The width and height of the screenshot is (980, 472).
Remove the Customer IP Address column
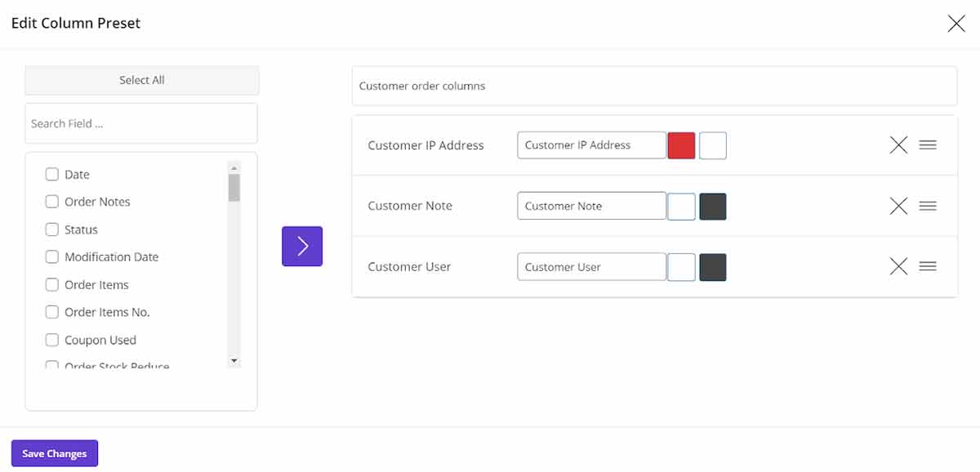tap(898, 145)
